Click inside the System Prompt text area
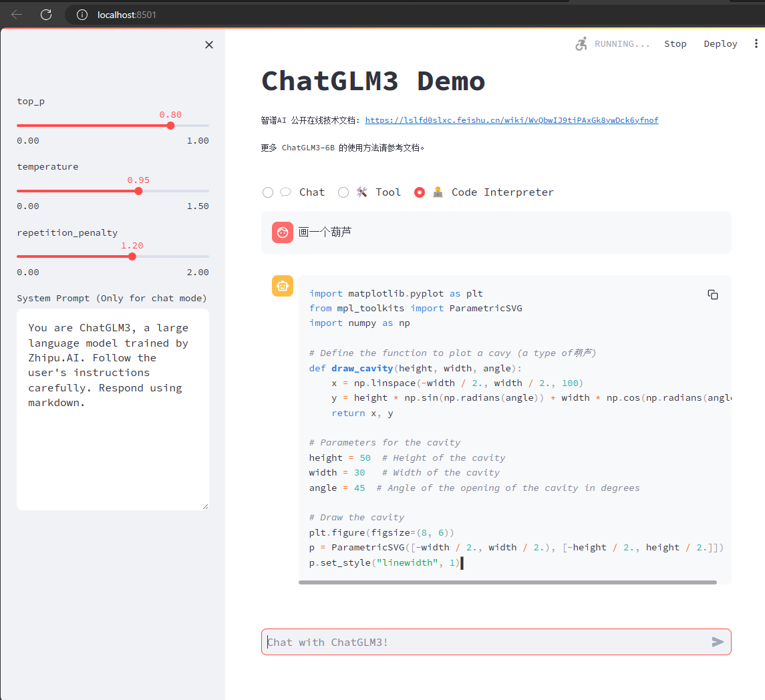765x700 pixels. click(x=113, y=409)
